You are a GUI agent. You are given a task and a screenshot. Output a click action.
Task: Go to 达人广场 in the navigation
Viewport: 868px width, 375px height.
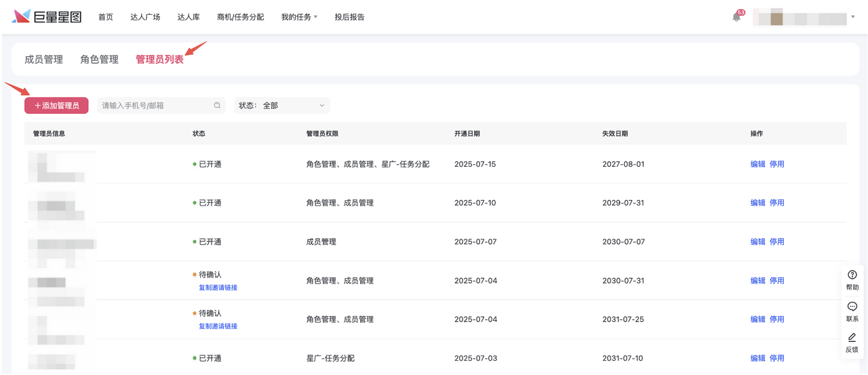click(145, 17)
